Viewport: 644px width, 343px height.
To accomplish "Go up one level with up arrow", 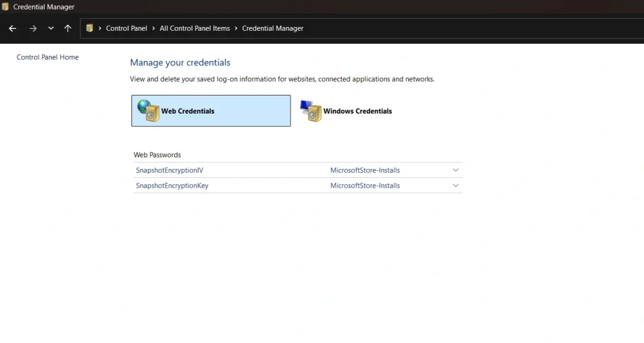I will click(68, 28).
